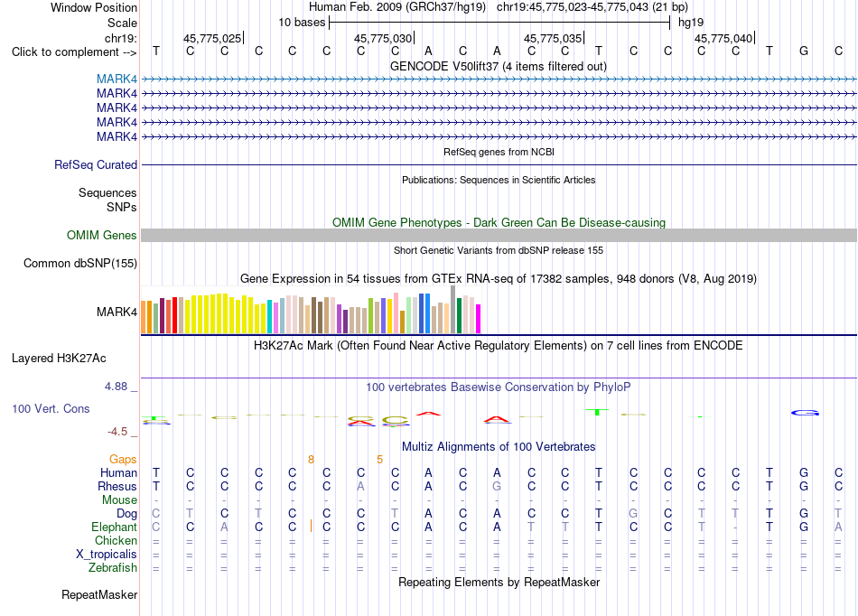Click the blue G in PhyloP conservation track
858x616 pixels.
[x=805, y=413]
